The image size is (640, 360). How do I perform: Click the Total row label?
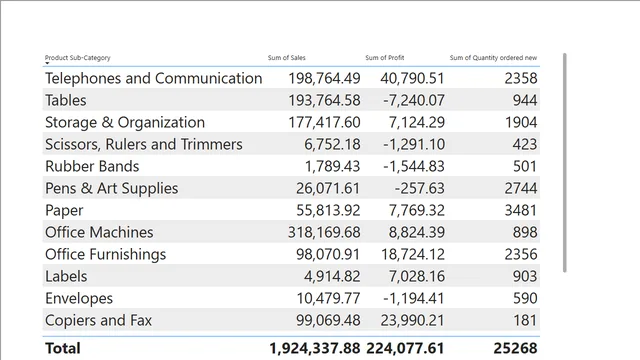(62, 348)
